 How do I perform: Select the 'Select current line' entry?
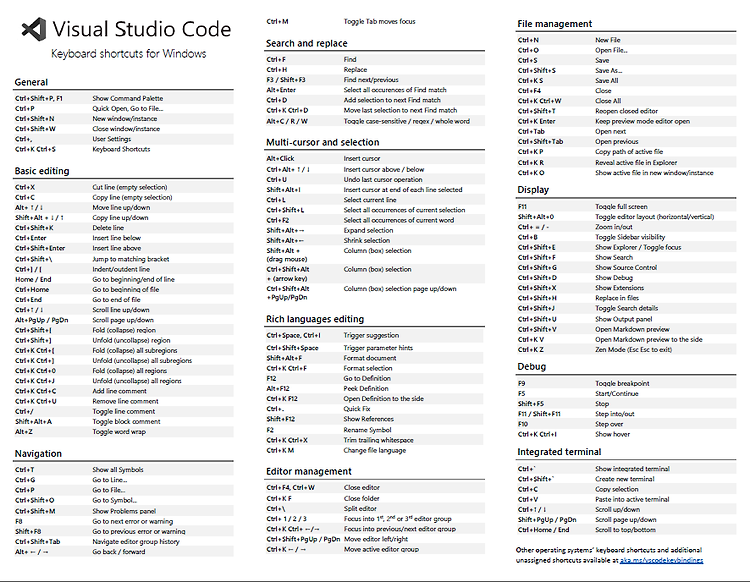370,200
